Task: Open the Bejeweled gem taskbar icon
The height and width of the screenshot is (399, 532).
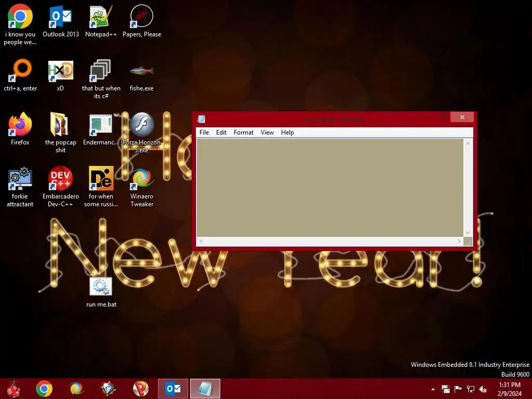Action: coord(108,389)
